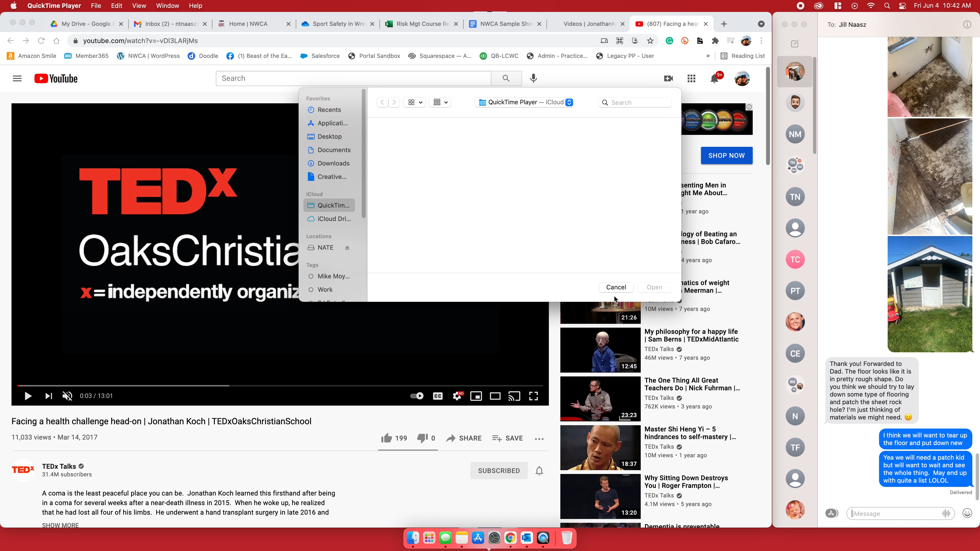This screenshot has height=551, width=980.
Task: Open YouTube hamburger guide menu
Action: (x=17, y=78)
